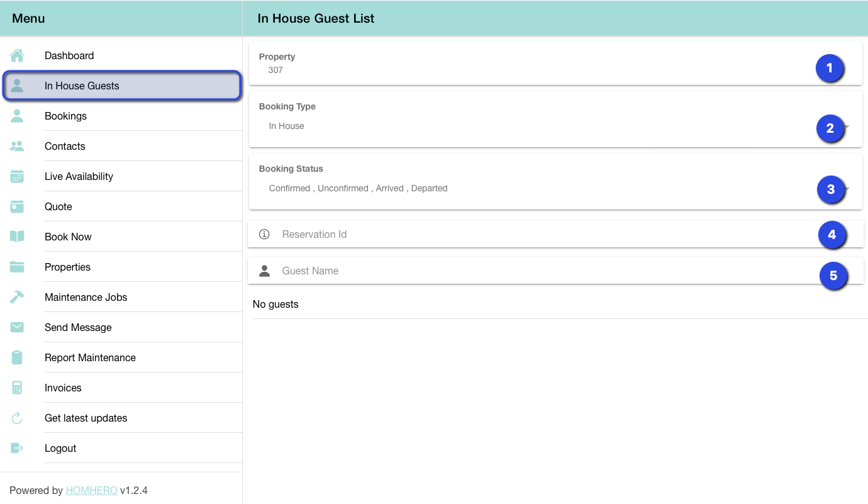Click the Book Now open-book icon
Screen dimensions: 868x504
[x=17, y=237]
